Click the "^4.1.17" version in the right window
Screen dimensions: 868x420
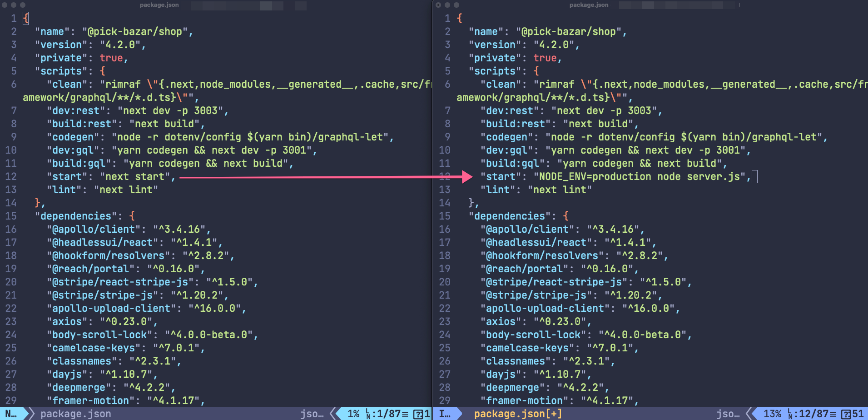click(x=607, y=400)
